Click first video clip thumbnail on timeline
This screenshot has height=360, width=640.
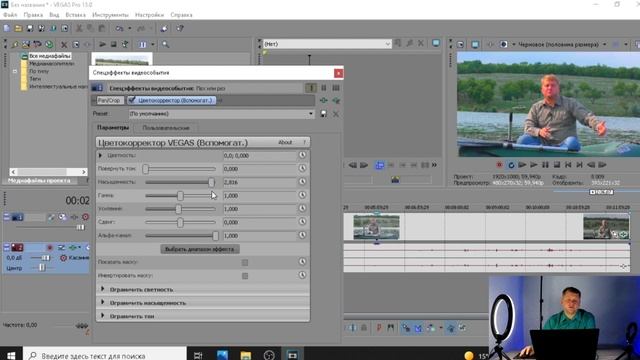pyautogui.click(x=376, y=227)
